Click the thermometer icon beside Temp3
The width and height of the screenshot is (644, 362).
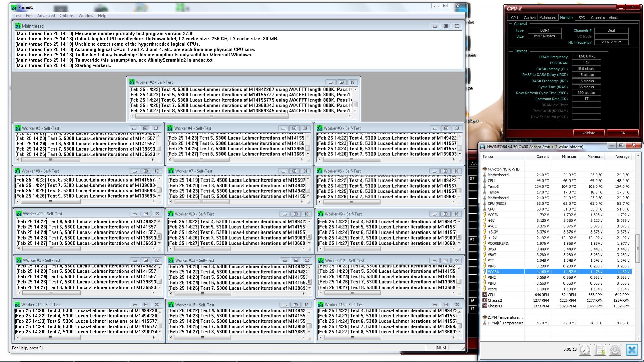[x=484, y=186]
